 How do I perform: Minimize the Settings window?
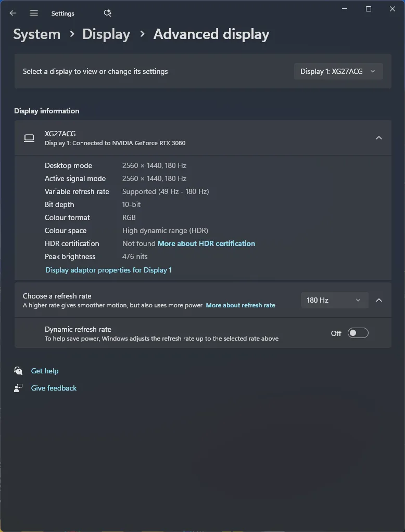(345, 9)
